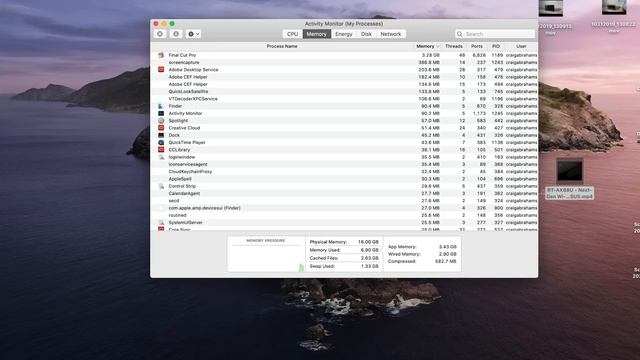Click the QuickTime Player process icon

[x=161, y=142]
